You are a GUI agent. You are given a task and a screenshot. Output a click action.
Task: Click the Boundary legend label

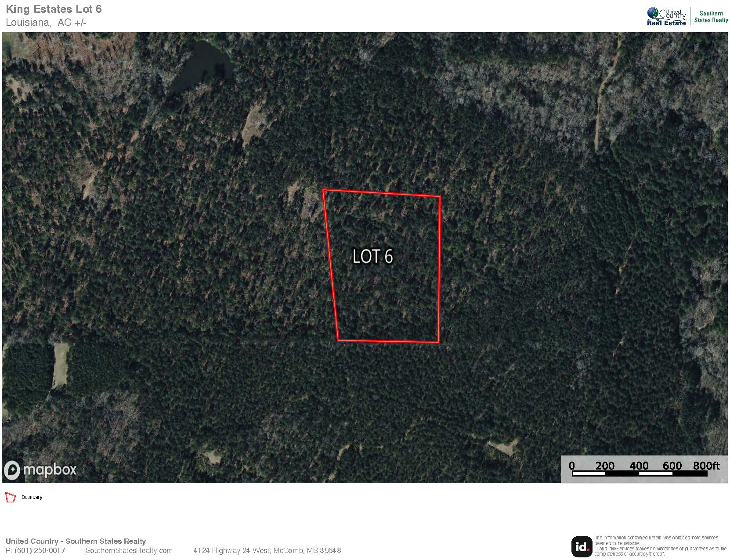click(32, 497)
